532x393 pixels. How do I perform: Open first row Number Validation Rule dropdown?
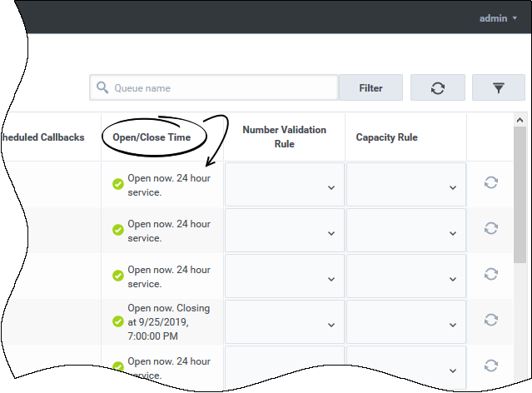[284, 185]
